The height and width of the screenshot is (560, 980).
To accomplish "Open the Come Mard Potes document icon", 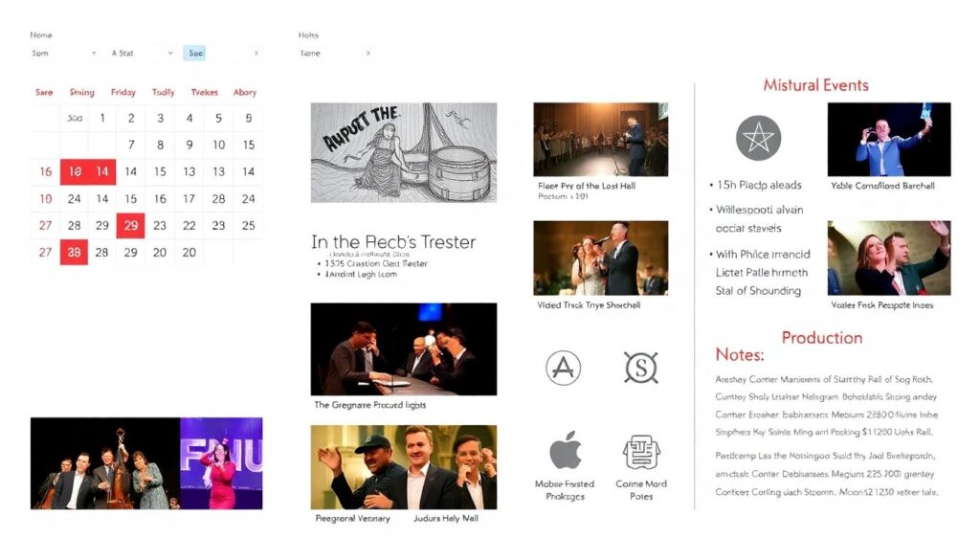I will [x=641, y=452].
